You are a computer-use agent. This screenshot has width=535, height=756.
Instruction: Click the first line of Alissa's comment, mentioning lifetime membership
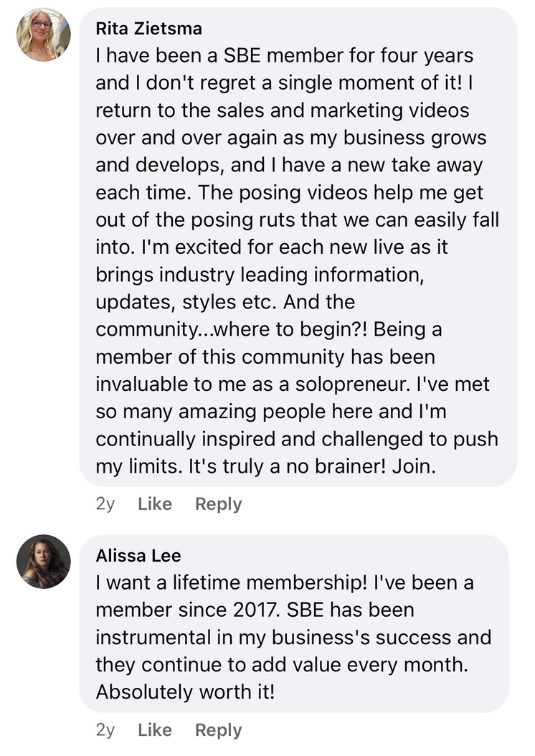coord(284,583)
